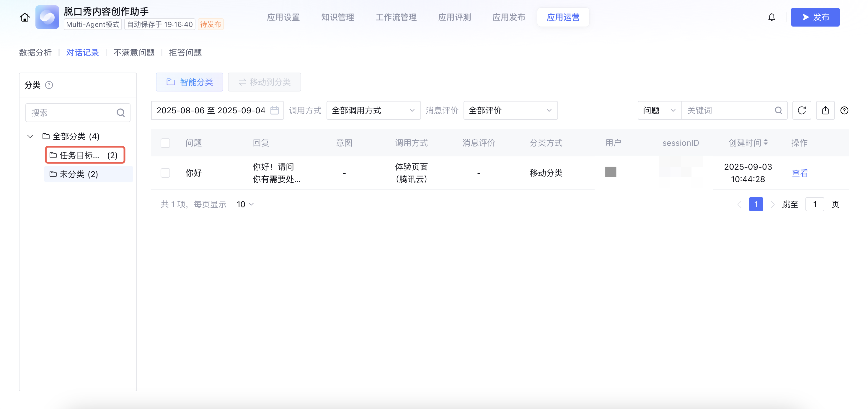Open the page size 10 dropdown
The width and height of the screenshot is (868, 409).
click(245, 204)
